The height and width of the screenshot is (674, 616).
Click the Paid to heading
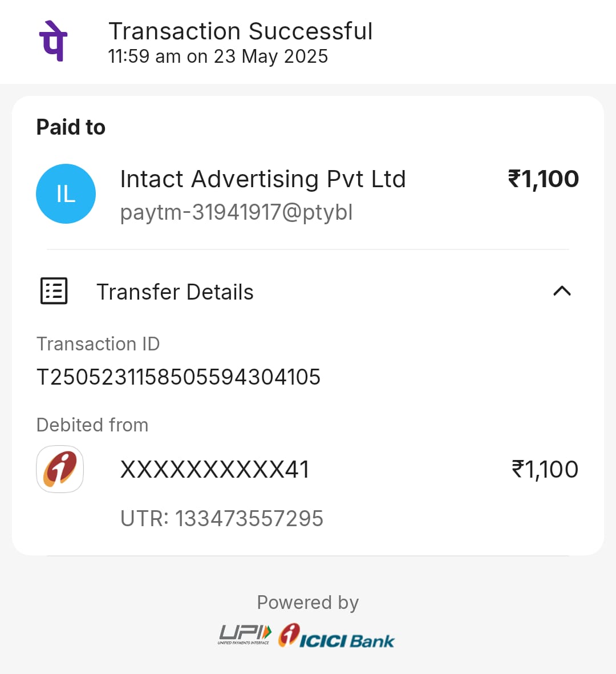[x=71, y=127]
